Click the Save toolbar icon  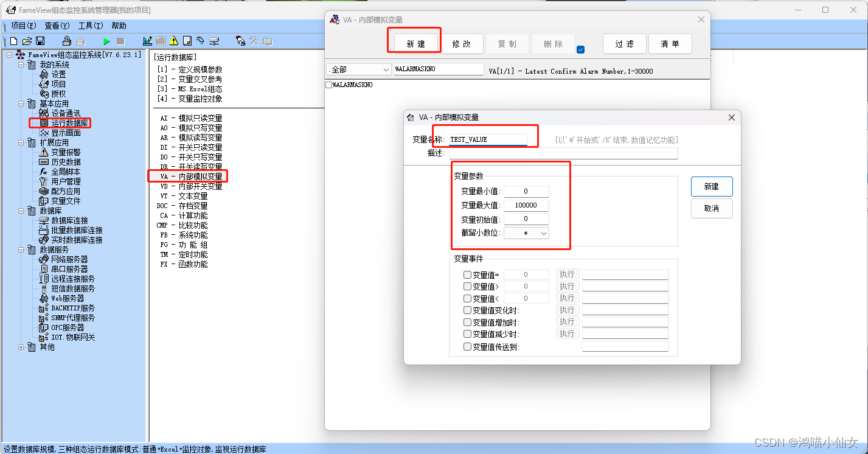click(40, 41)
